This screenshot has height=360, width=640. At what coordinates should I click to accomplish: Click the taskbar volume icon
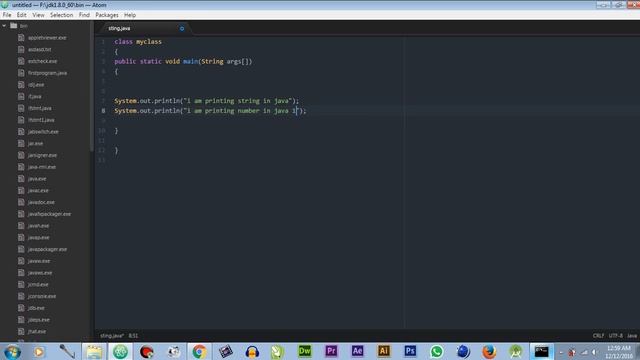pos(594,352)
